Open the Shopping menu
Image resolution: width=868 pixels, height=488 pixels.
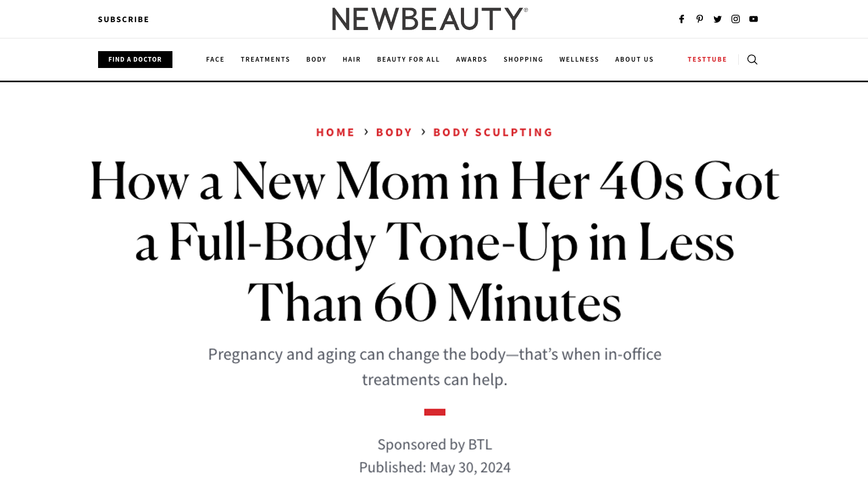tap(523, 60)
